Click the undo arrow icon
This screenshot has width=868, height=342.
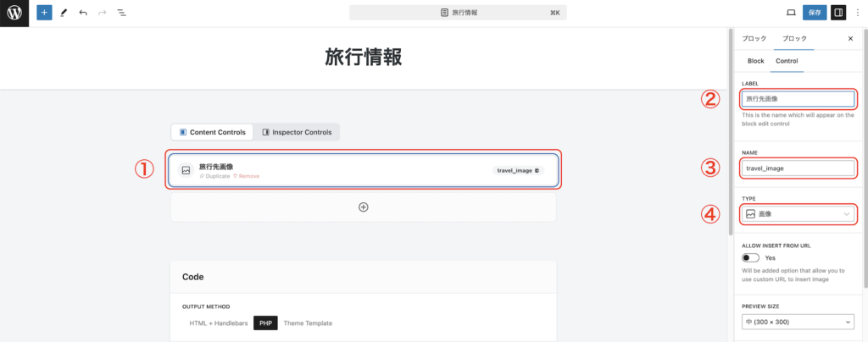pyautogui.click(x=83, y=14)
